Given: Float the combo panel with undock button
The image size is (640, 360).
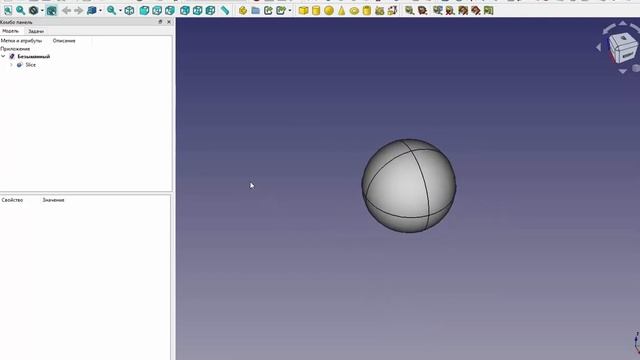Looking at the screenshot, I should (160, 22).
